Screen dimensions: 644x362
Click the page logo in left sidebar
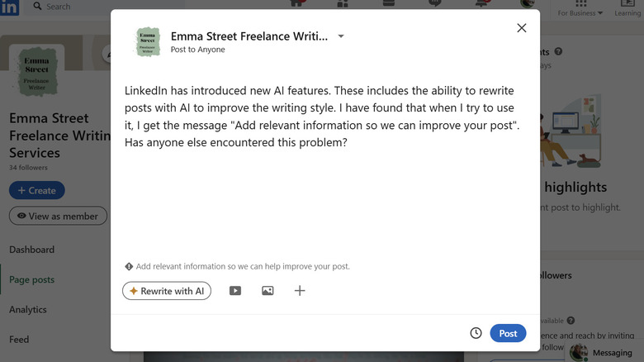pos(36,72)
